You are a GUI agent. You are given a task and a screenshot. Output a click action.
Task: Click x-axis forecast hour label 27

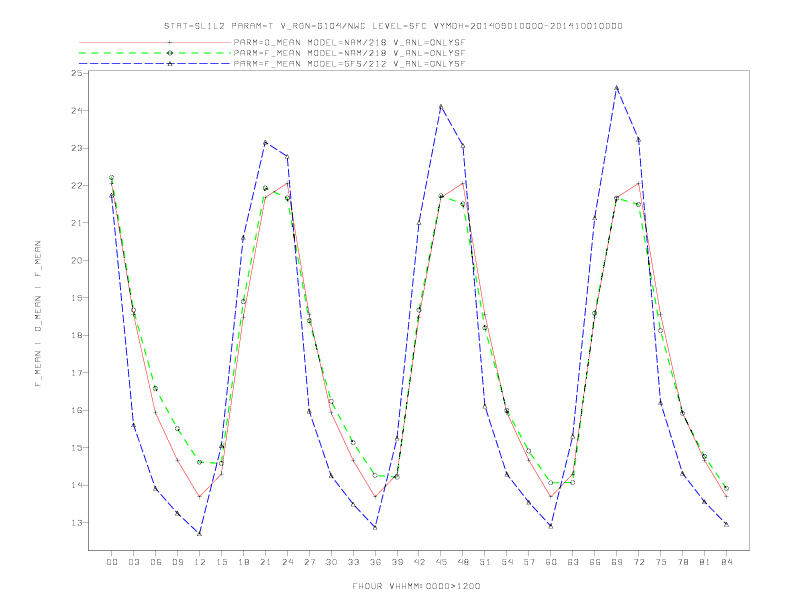pos(309,562)
